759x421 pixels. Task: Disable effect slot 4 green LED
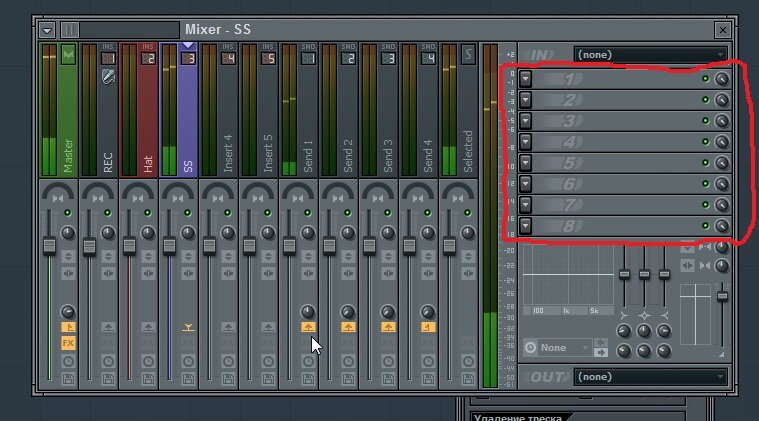[x=706, y=142]
